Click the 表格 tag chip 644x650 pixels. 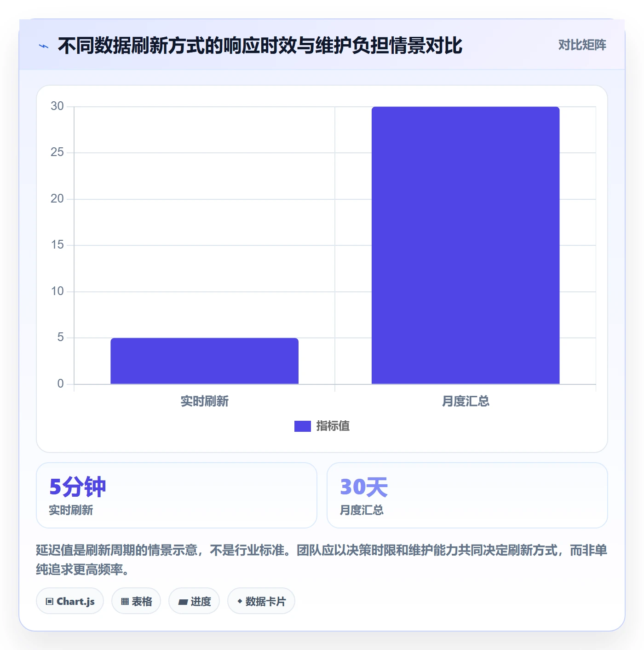pos(136,601)
